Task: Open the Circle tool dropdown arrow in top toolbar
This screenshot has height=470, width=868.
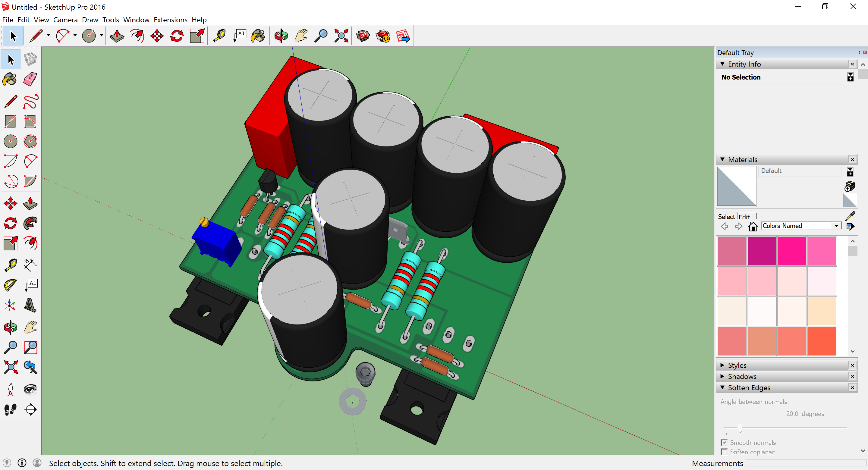Action: 102,35
